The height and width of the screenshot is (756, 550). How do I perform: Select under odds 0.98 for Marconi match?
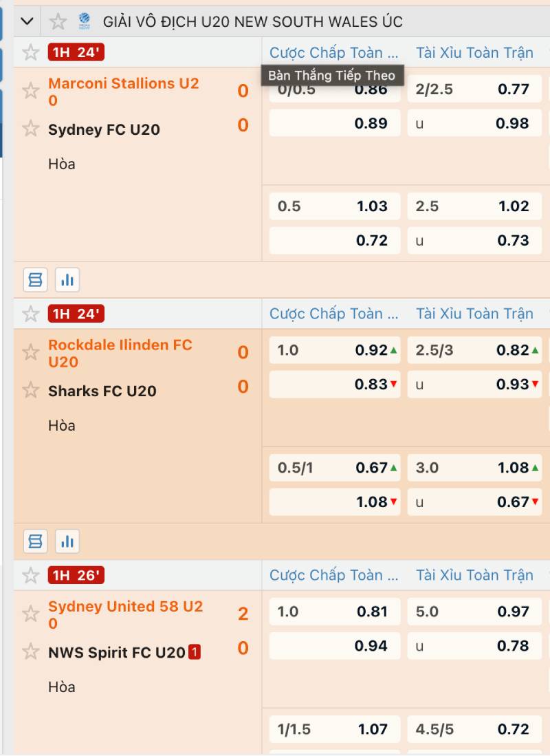(474, 123)
